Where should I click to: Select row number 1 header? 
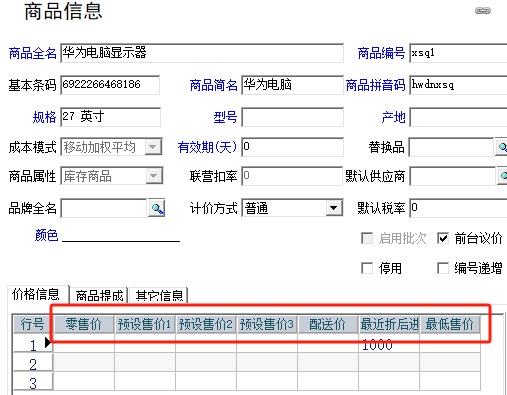33,344
